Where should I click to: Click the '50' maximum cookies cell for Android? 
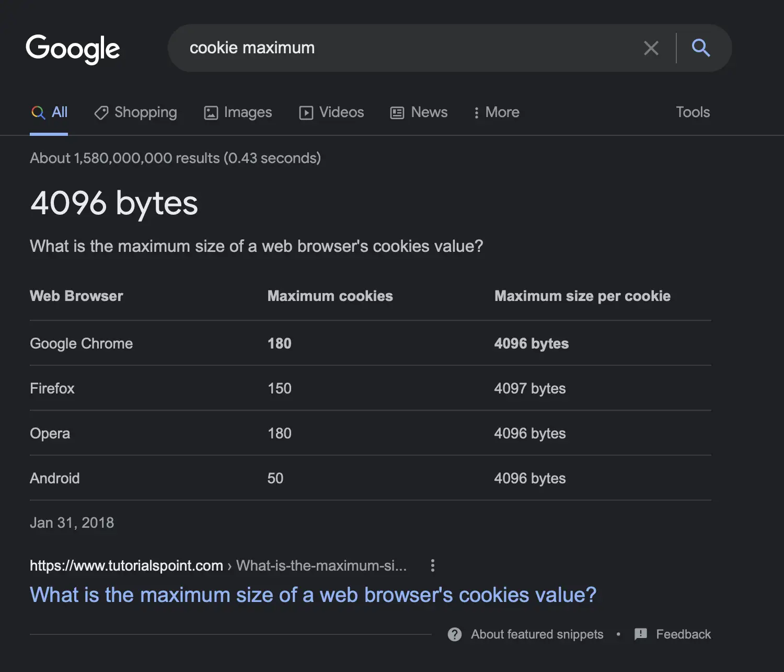click(x=275, y=478)
